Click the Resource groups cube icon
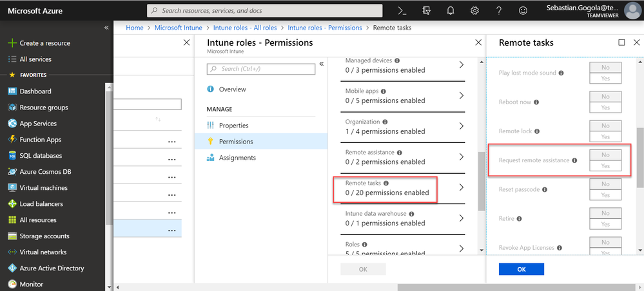644x291 pixels. click(12, 108)
